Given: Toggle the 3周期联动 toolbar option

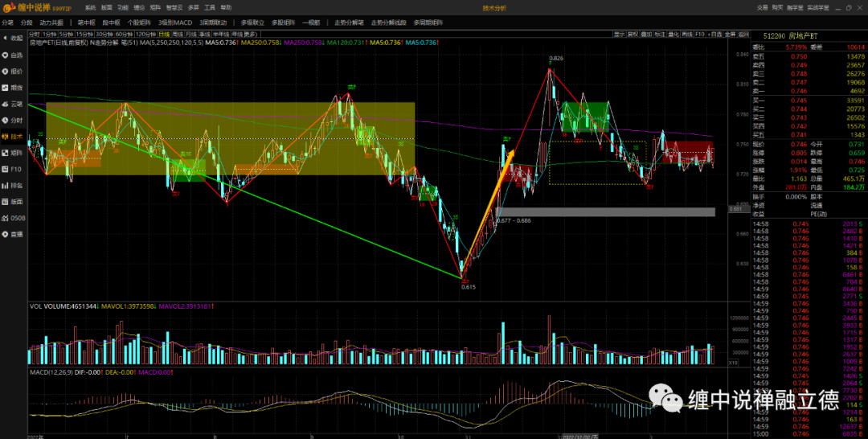Looking at the screenshot, I should (x=213, y=23).
